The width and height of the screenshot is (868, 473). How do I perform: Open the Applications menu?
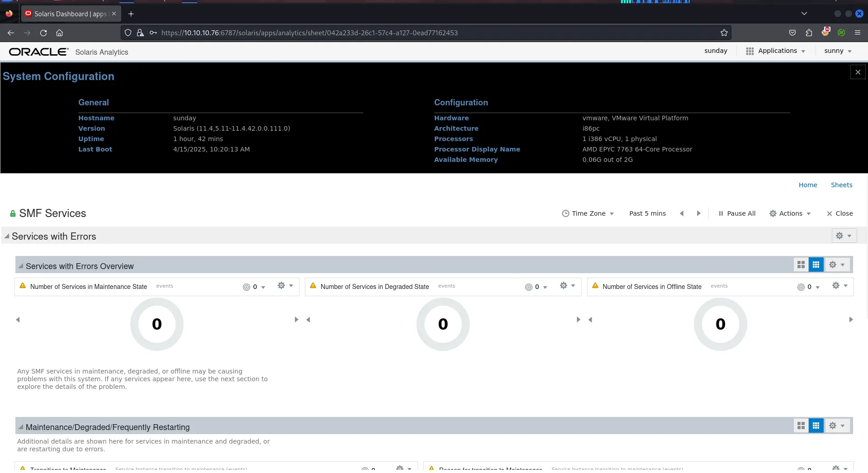(x=776, y=51)
